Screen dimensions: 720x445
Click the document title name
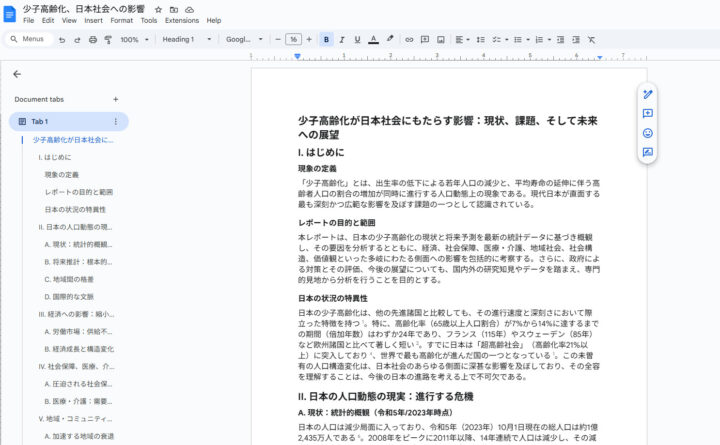pyautogui.click(x=84, y=9)
